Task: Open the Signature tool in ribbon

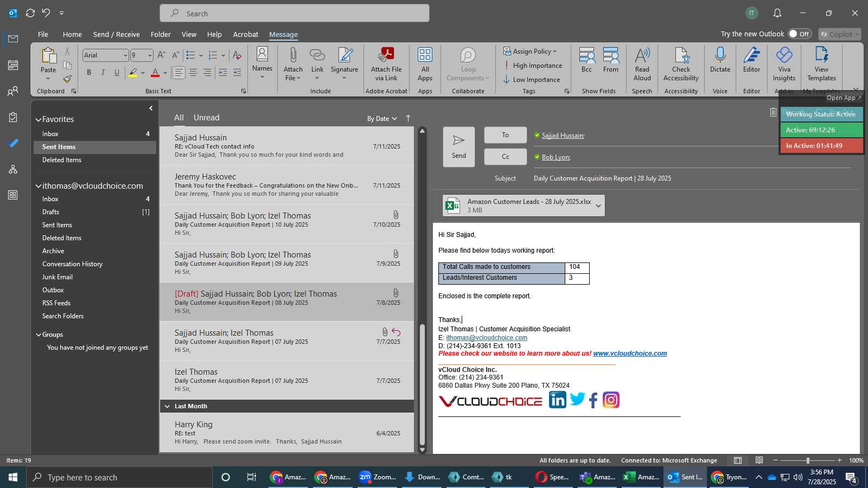Action: point(344,64)
